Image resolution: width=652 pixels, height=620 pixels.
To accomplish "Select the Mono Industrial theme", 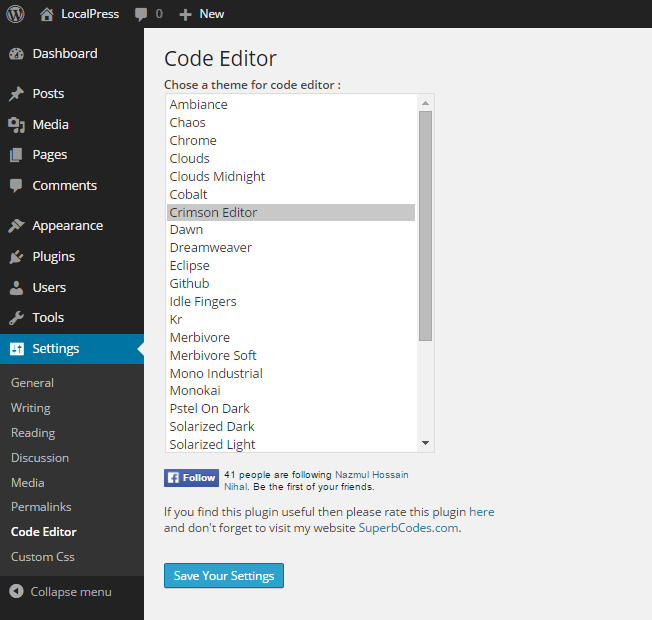I will pyautogui.click(x=291, y=373).
